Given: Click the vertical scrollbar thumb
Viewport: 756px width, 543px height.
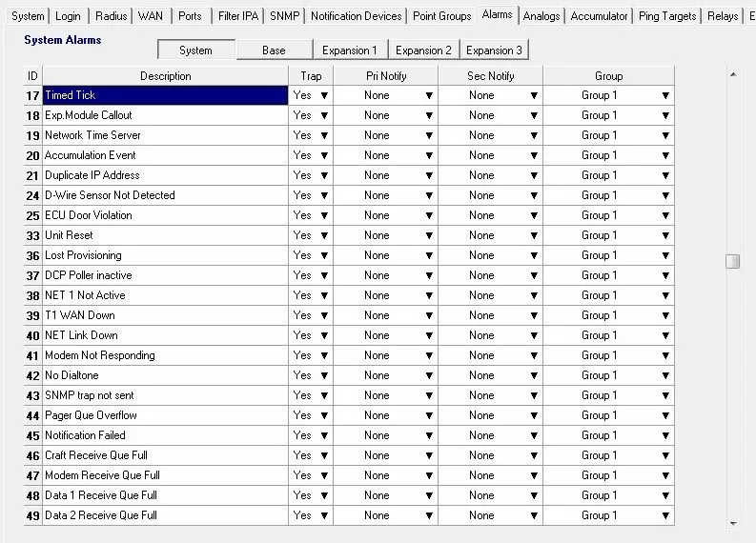Looking at the screenshot, I should 732,261.
